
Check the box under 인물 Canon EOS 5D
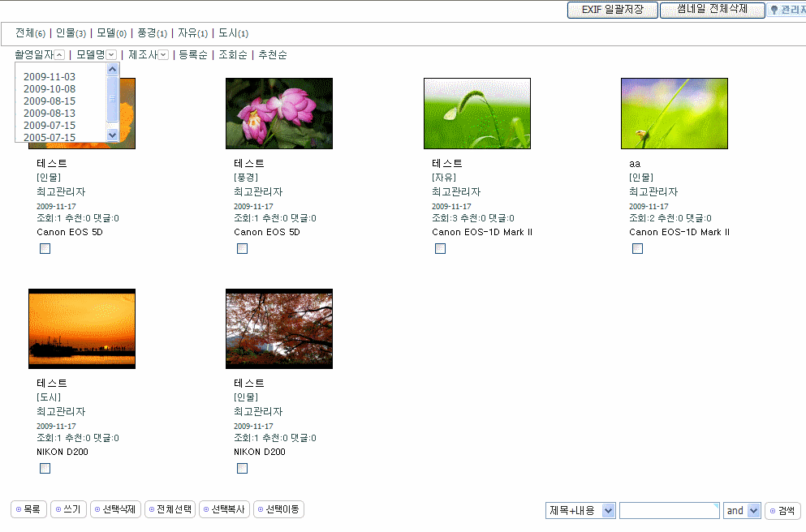45,248
